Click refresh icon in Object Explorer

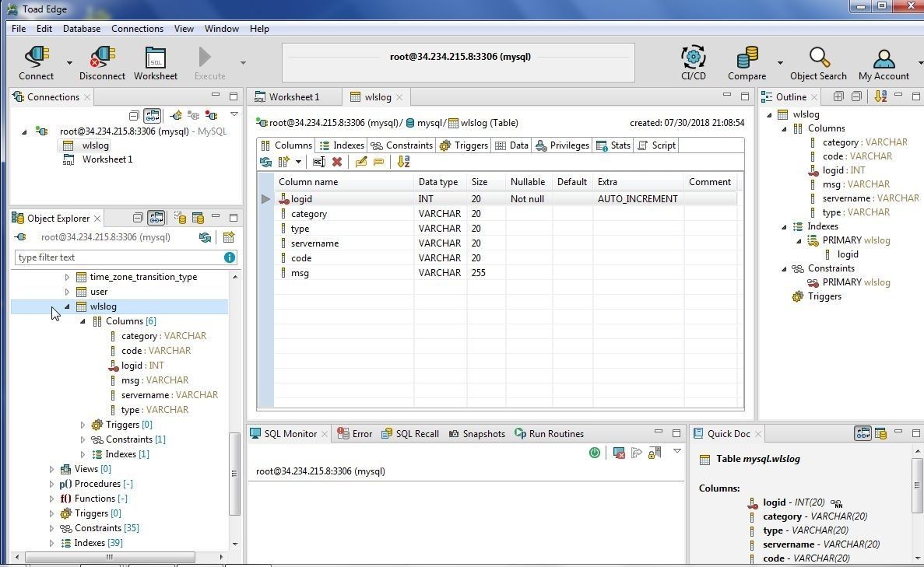[x=205, y=237]
